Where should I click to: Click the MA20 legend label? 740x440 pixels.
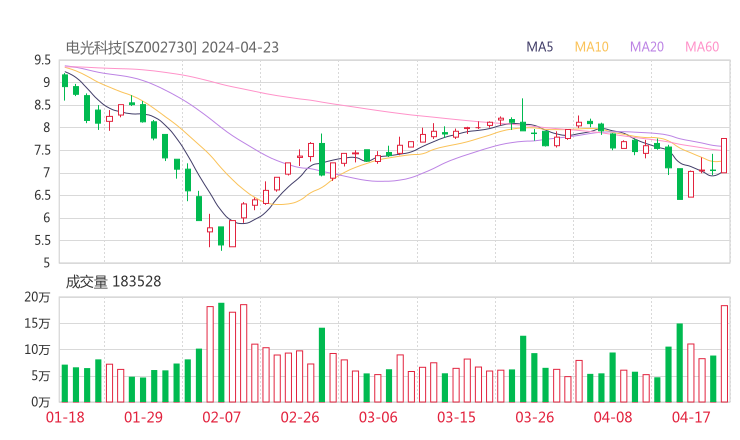[647, 47]
